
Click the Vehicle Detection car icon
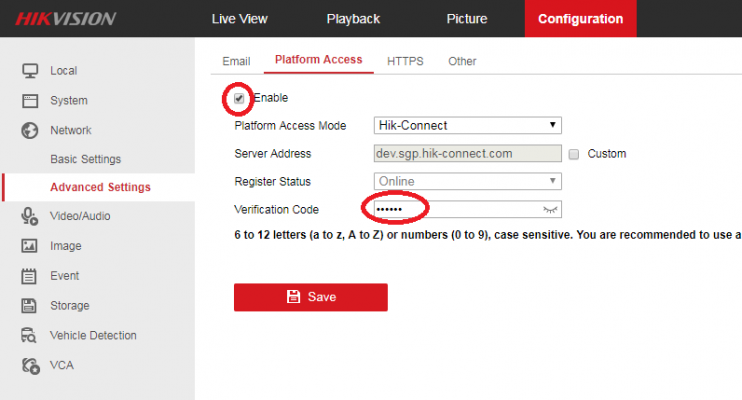(28, 336)
